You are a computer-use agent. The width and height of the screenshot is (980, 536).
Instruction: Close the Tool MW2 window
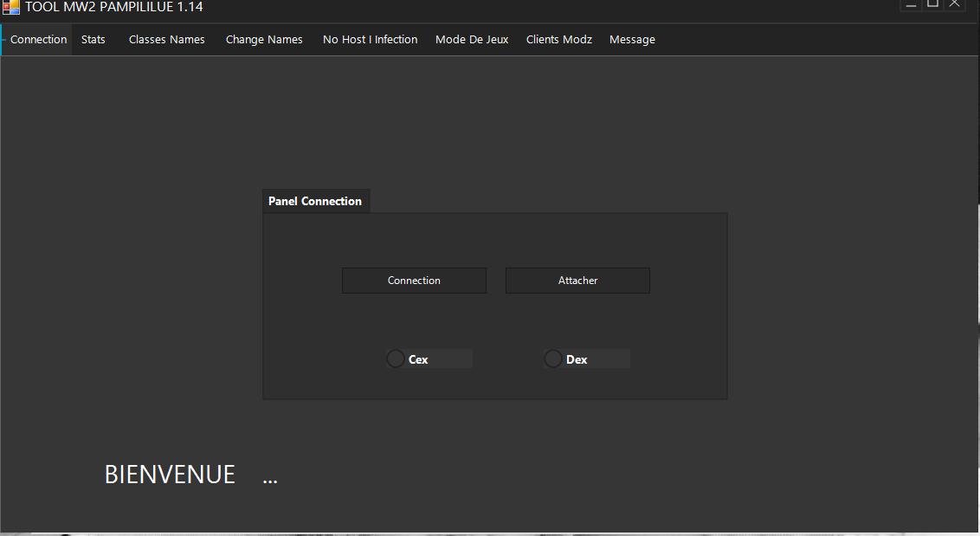[x=954, y=5]
